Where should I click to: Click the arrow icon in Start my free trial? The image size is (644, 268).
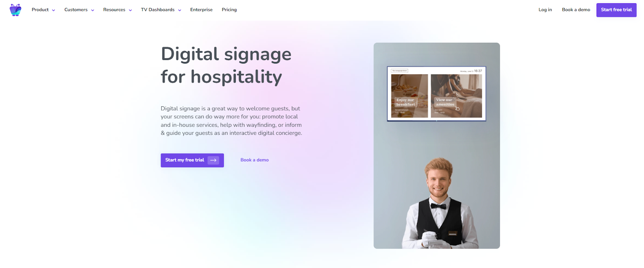point(213,160)
